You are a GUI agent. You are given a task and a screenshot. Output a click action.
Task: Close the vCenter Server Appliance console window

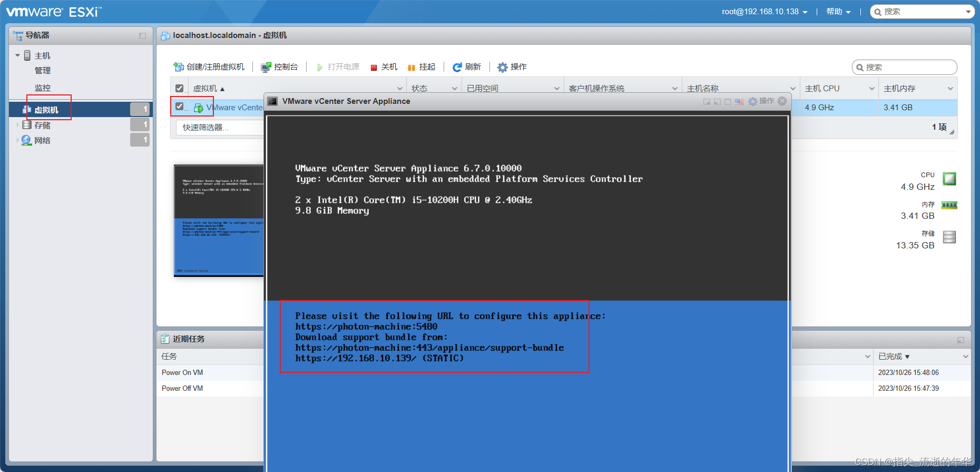(x=782, y=101)
